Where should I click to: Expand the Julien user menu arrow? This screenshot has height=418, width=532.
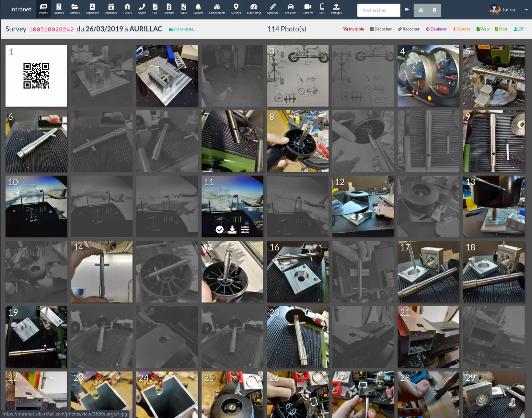click(526, 10)
